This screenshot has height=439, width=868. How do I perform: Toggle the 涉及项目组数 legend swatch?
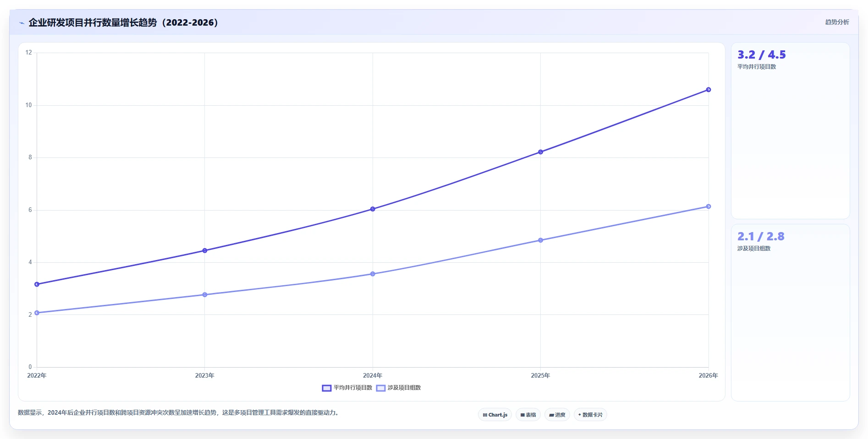pos(381,388)
